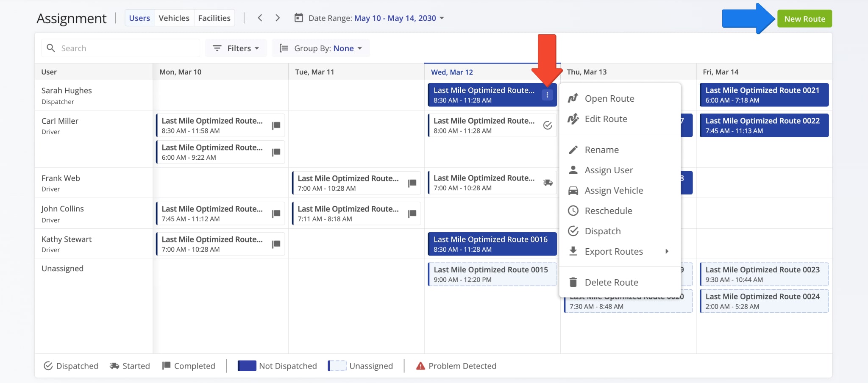Image resolution: width=868 pixels, height=383 pixels.
Task: Select Open Route from the context menu
Action: (x=620, y=98)
